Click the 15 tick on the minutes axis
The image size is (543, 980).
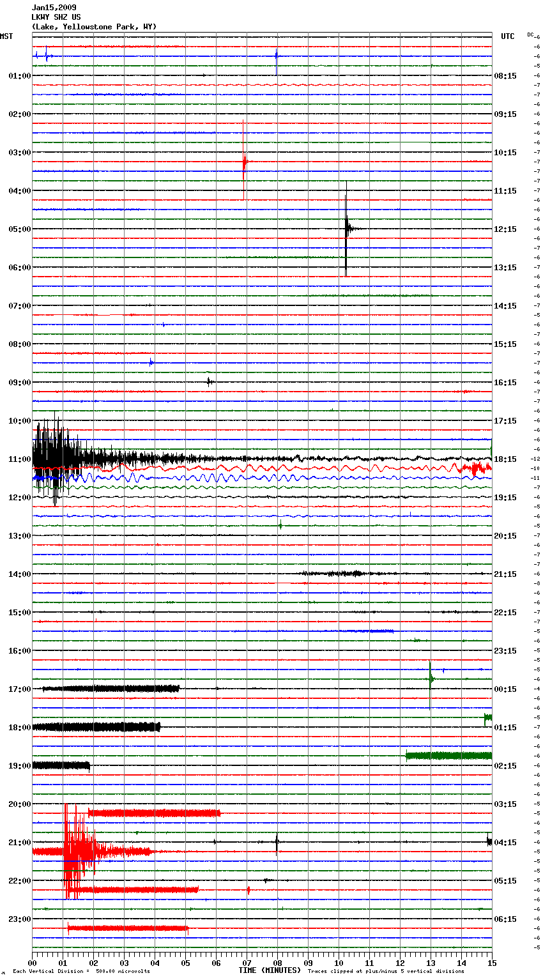click(x=492, y=963)
